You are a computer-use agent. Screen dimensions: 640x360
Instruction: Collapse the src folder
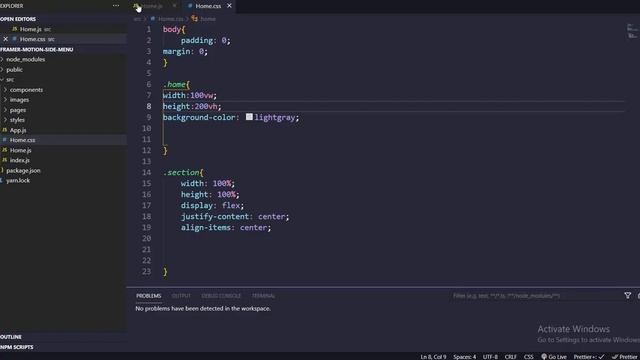[x=10, y=80]
